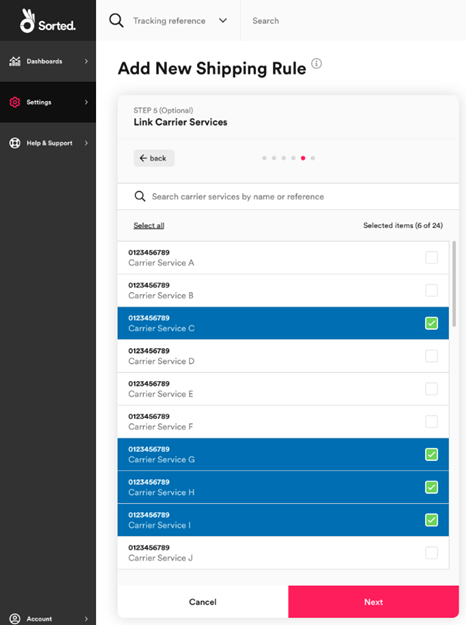
Task: Check the Carrier Service B checkbox
Action: (431, 290)
